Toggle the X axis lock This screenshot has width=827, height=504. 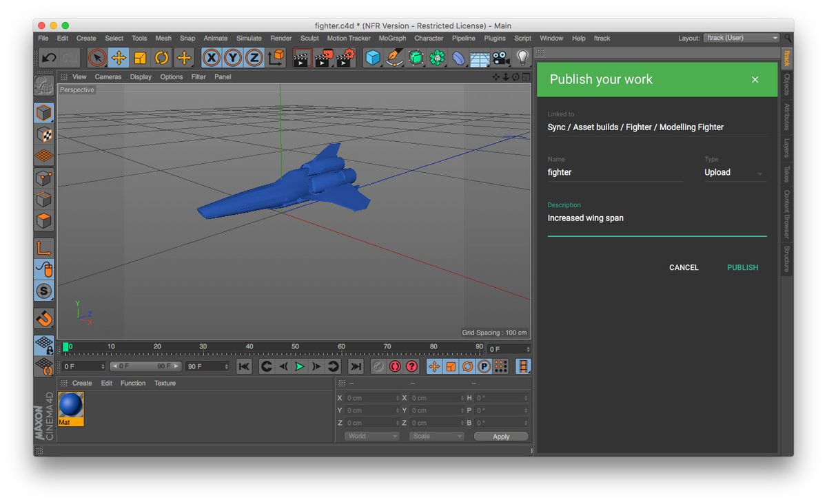click(x=212, y=58)
